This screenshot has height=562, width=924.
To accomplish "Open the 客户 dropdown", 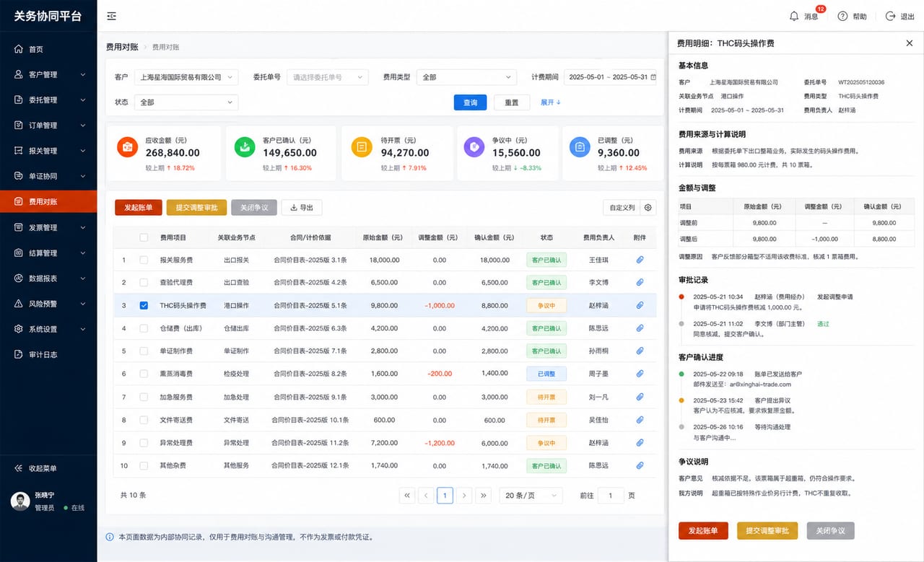I will (x=186, y=77).
